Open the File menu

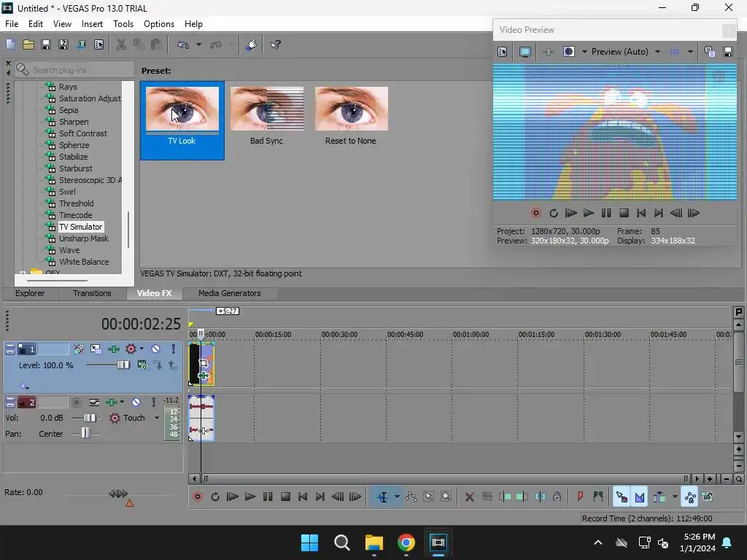point(12,24)
